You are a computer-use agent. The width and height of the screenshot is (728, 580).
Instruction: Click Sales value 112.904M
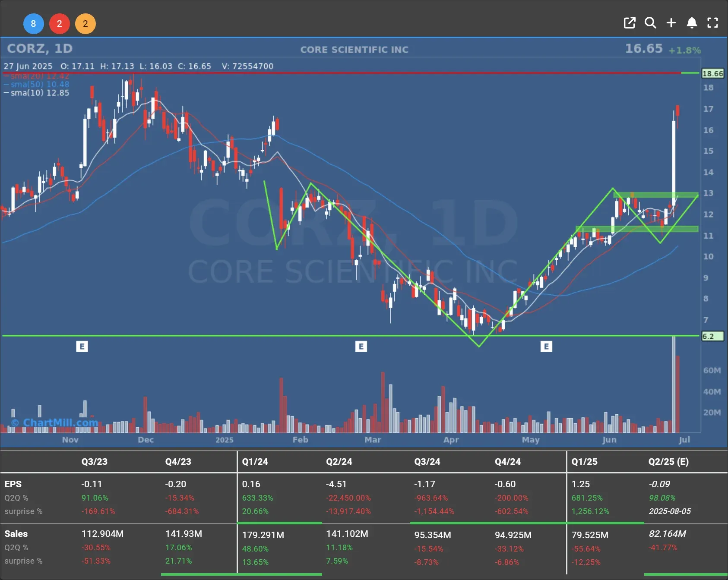click(102, 534)
